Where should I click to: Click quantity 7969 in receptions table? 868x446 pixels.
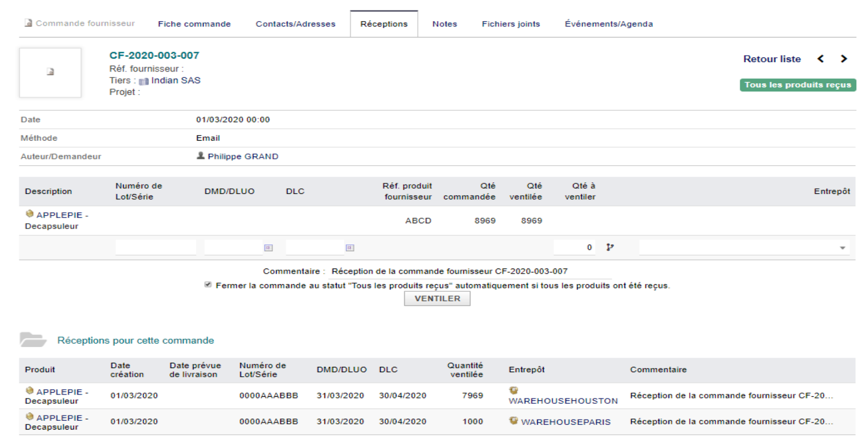[473, 396]
